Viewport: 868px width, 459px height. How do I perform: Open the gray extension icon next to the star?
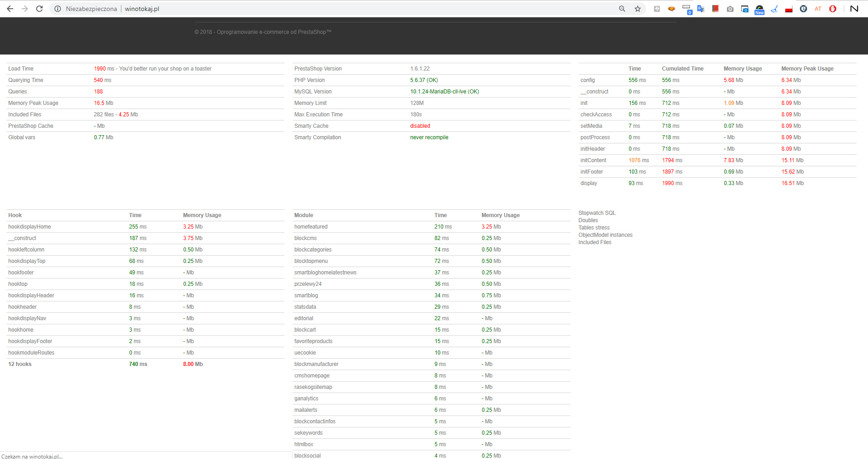(x=657, y=9)
